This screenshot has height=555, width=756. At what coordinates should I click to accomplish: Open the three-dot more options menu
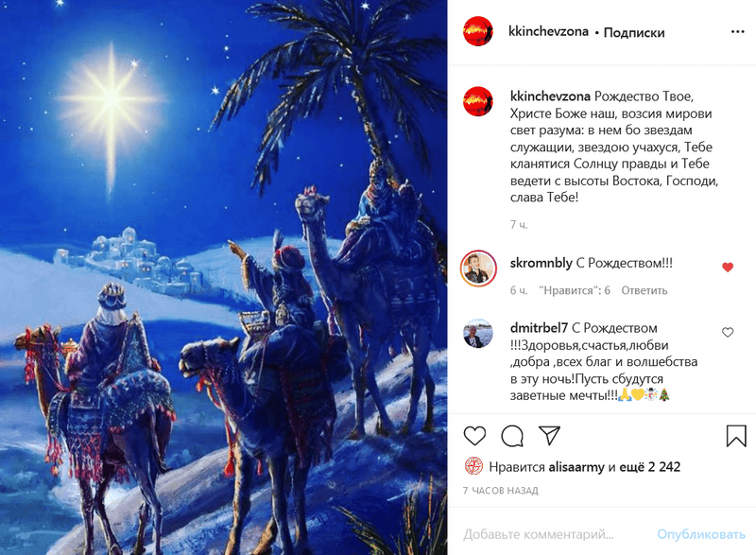click(x=738, y=32)
